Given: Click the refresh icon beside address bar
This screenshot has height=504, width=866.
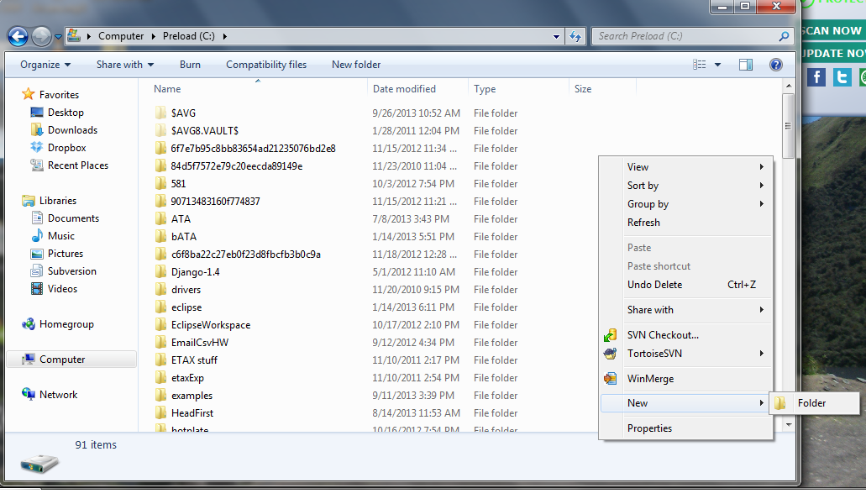Looking at the screenshot, I should (575, 36).
